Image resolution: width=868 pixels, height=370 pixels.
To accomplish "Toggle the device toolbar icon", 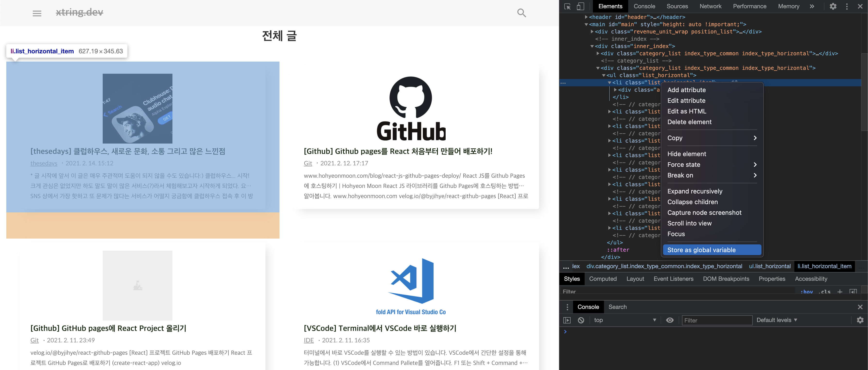I will tap(580, 6).
